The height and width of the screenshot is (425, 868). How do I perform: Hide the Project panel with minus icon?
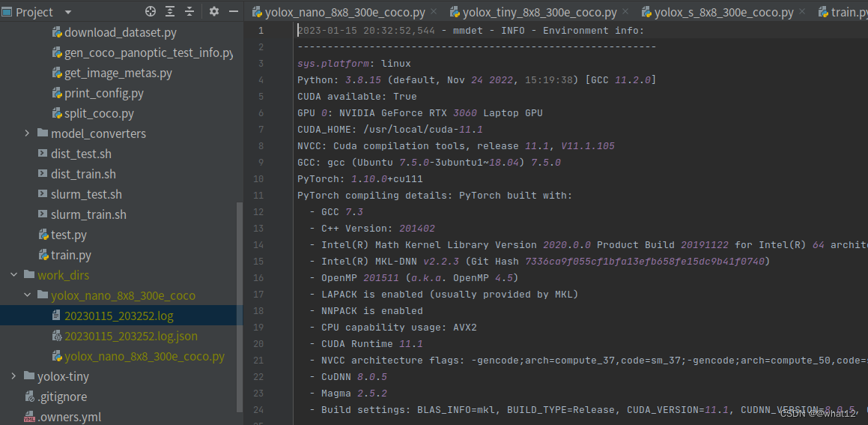(x=234, y=11)
